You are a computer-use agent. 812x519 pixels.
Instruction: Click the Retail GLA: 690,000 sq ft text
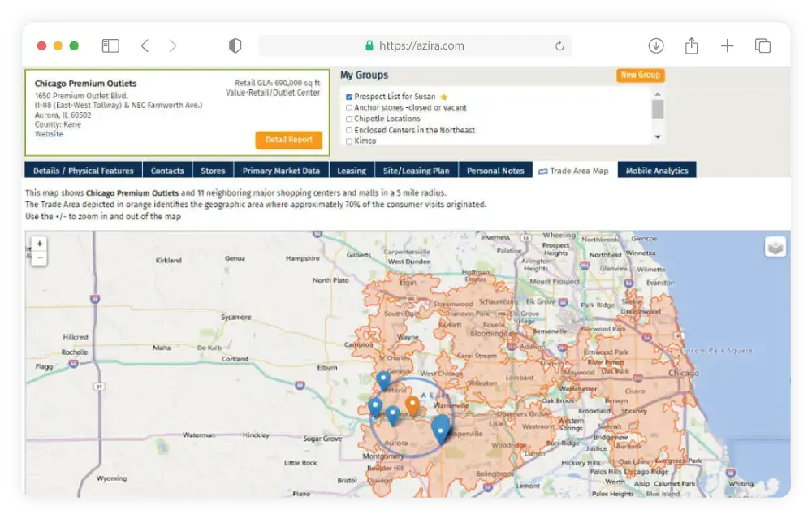click(278, 83)
